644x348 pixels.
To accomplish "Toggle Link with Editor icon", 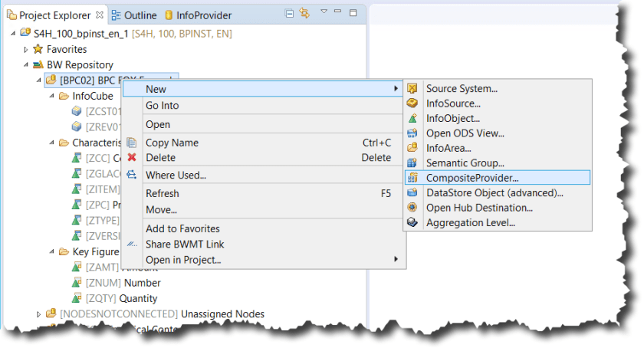I will 304,14.
